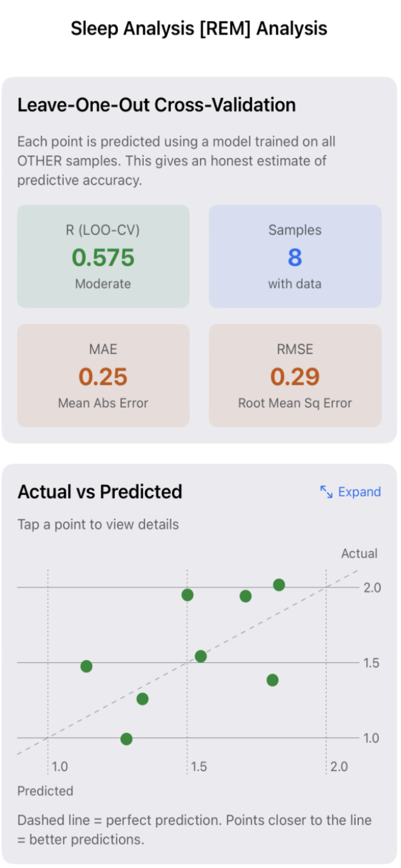Select the MAE 0.25 card
Viewport: 401px width, 868px height.
tap(103, 376)
